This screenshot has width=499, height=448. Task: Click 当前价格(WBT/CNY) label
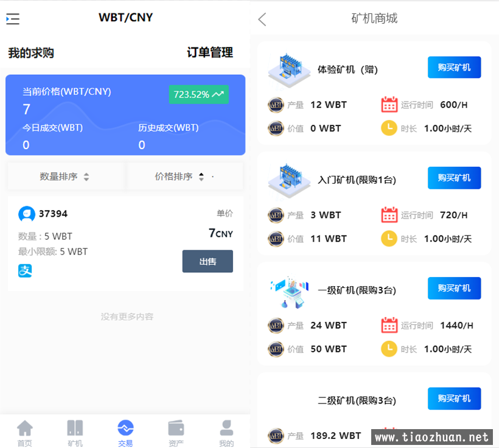click(67, 92)
